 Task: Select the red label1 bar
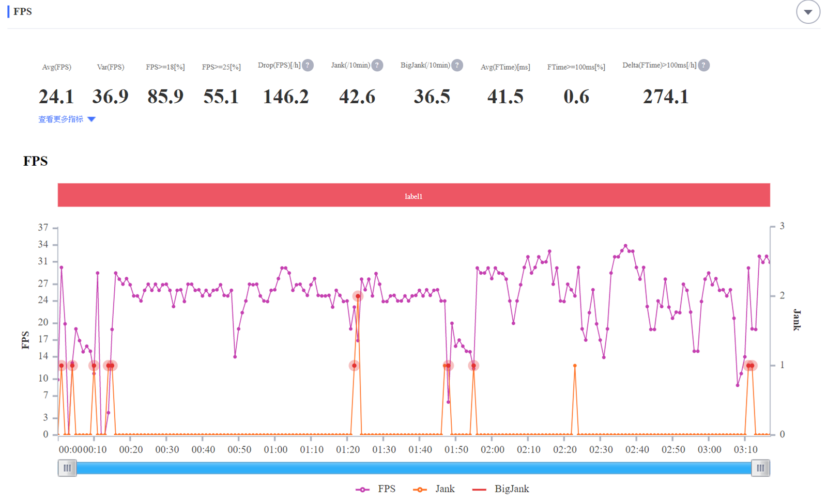pos(413,196)
